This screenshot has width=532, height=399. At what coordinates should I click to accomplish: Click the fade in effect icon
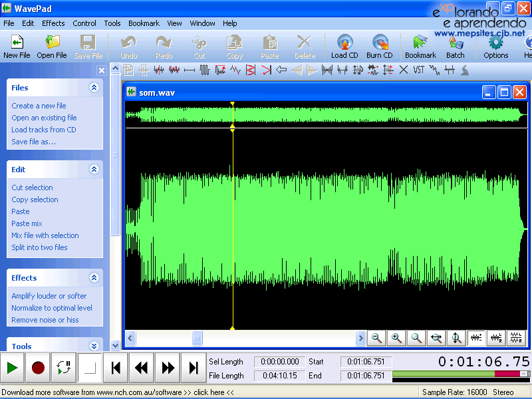pyautogui.click(x=297, y=70)
